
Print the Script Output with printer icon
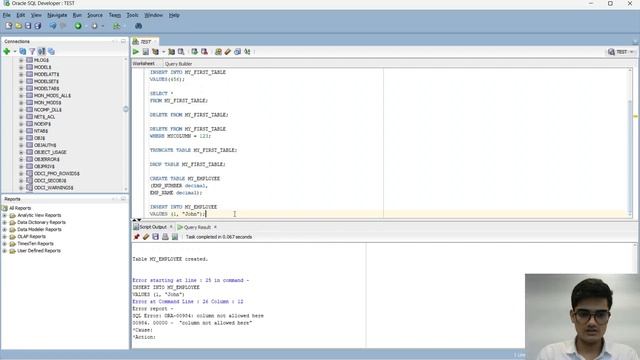tap(165, 237)
